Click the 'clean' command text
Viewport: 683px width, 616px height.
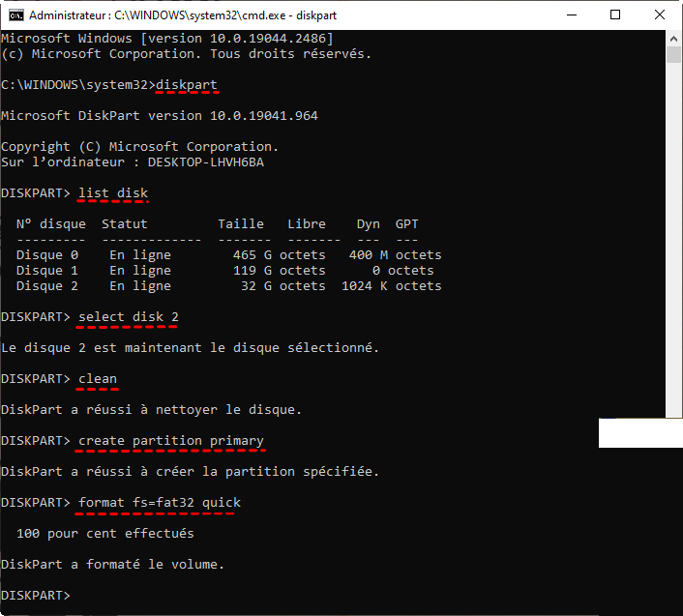(98, 379)
